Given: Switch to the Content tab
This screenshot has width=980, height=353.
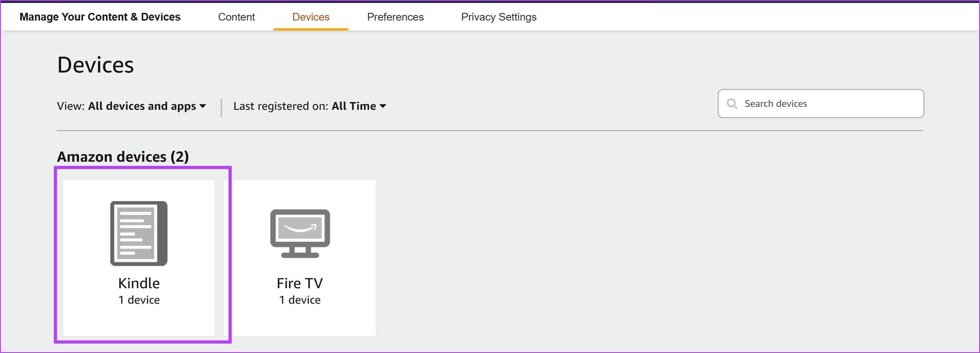Looking at the screenshot, I should coord(236,17).
